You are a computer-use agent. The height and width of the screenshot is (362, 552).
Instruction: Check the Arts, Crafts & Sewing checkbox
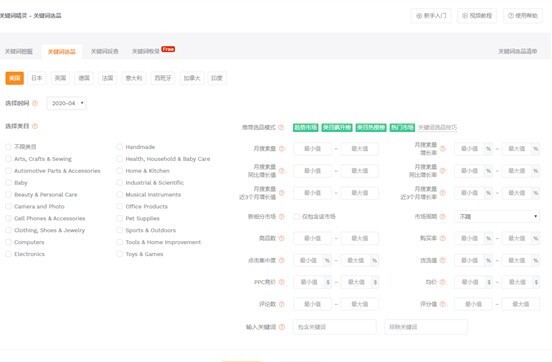(x=8, y=159)
